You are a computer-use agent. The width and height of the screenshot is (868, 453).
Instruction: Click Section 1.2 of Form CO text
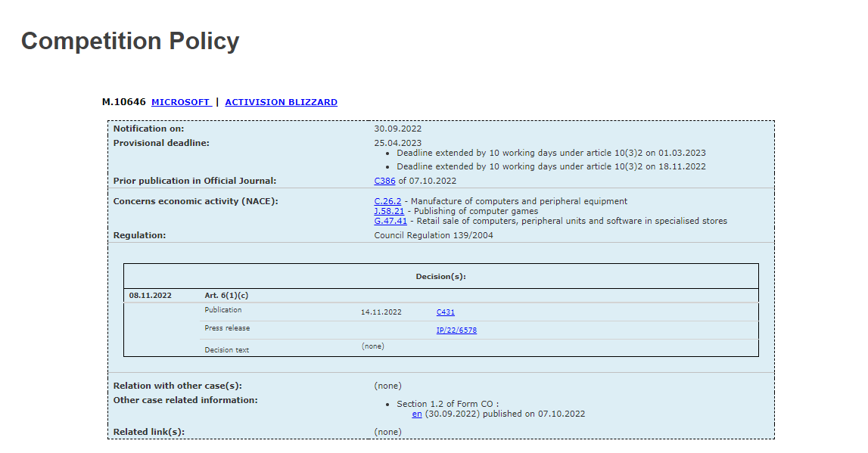[448, 405]
